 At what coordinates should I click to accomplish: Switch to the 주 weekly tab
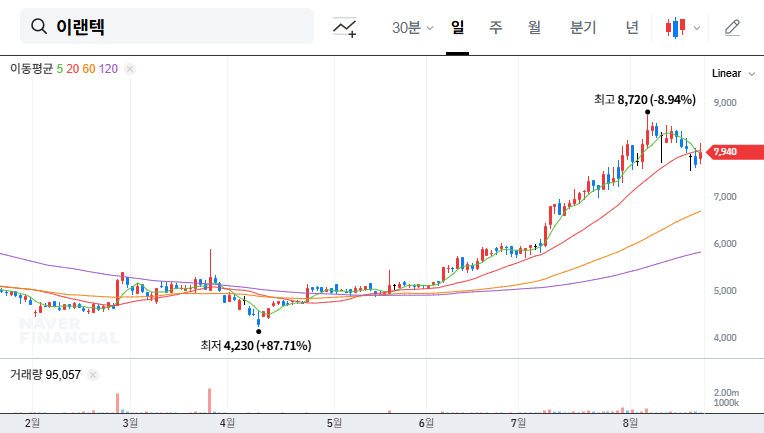coord(495,27)
